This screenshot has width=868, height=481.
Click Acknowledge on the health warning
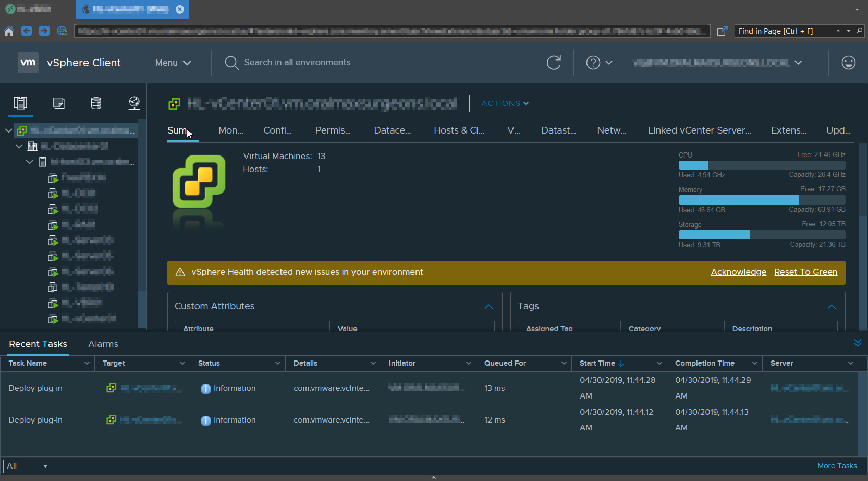pos(738,272)
